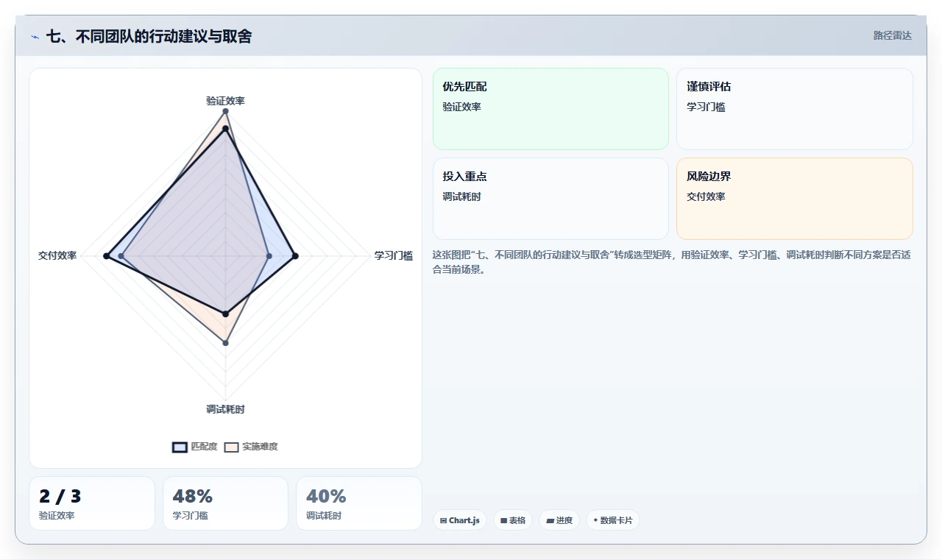Click 学习门槛 text in 谨慎评估 card
This screenshot has width=942, height=560.
[706, 107]
